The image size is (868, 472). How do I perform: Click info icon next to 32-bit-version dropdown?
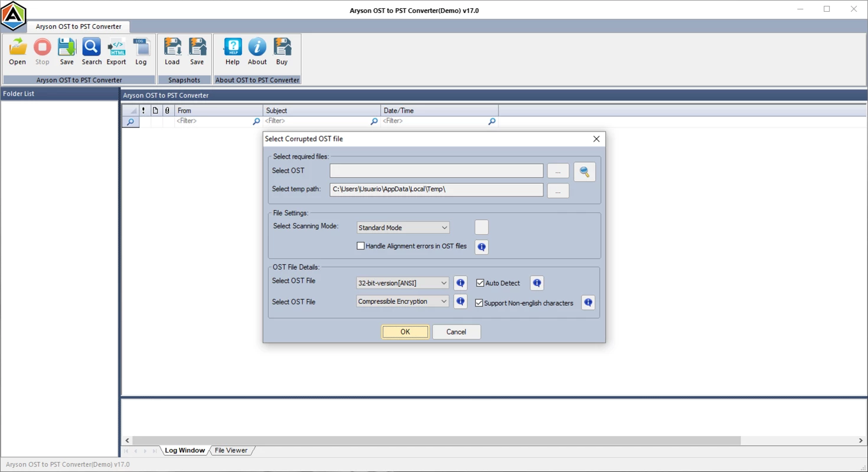click(x=461, y=283)
